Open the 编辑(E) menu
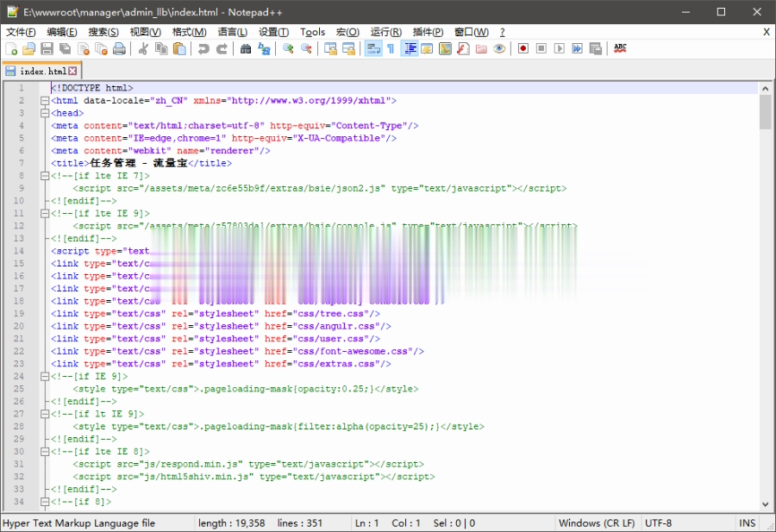Viewport: 776px width, 532px height. click(62, 32)
